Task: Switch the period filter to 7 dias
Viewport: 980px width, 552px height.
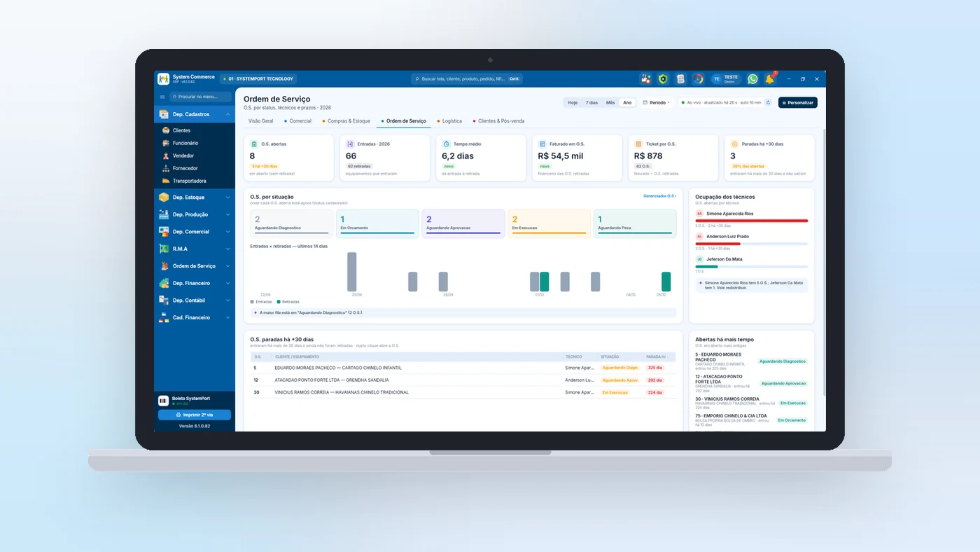Action: pos(591,103)
